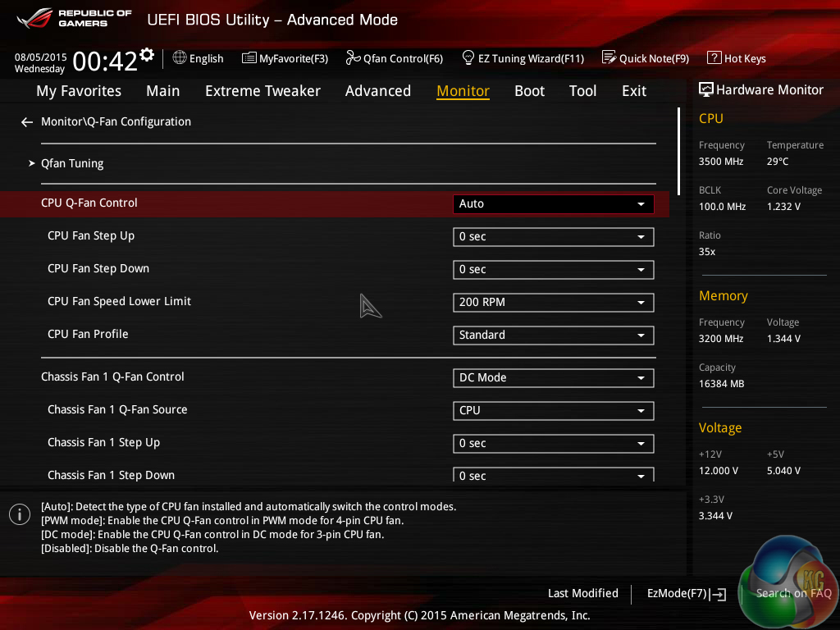The image size is (840, 630).
Task: Expand the Qfan Tuning submenu
Action: click(x=72, y=163)
